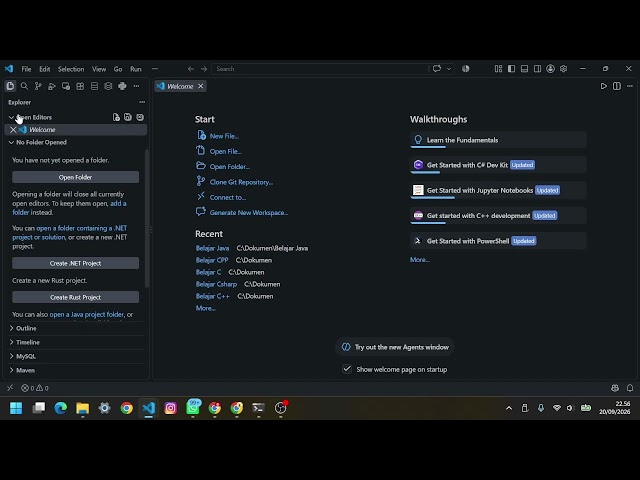Click the Customize Layout icon
Viewport: 640px width, 480px height.
498,69
